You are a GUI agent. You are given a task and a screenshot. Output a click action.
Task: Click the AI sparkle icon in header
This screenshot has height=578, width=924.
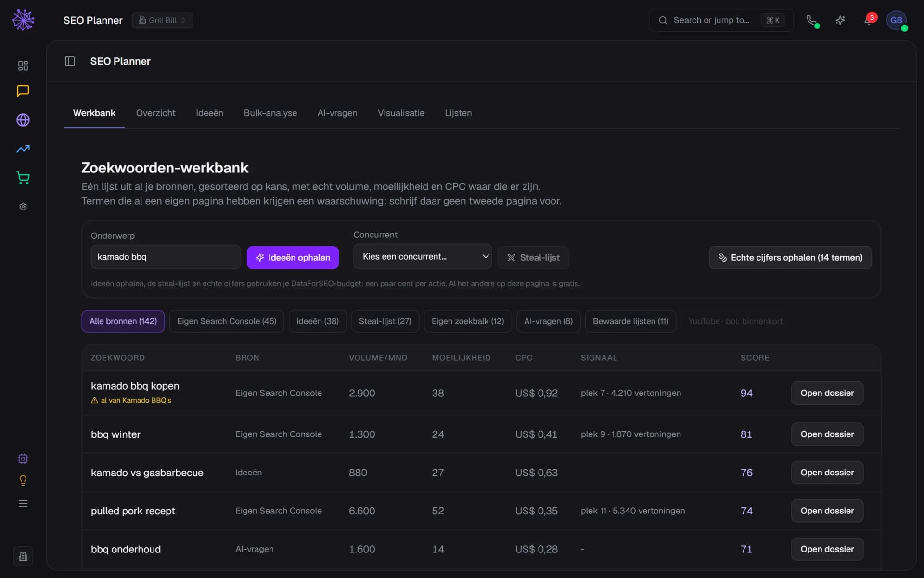(x=840, y=20)
